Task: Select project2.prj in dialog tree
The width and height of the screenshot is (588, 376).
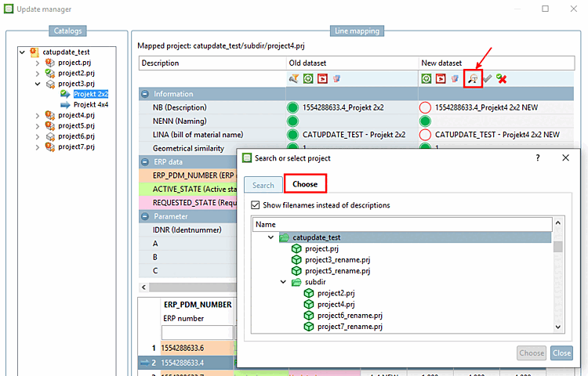Action: tap(336, 293)
